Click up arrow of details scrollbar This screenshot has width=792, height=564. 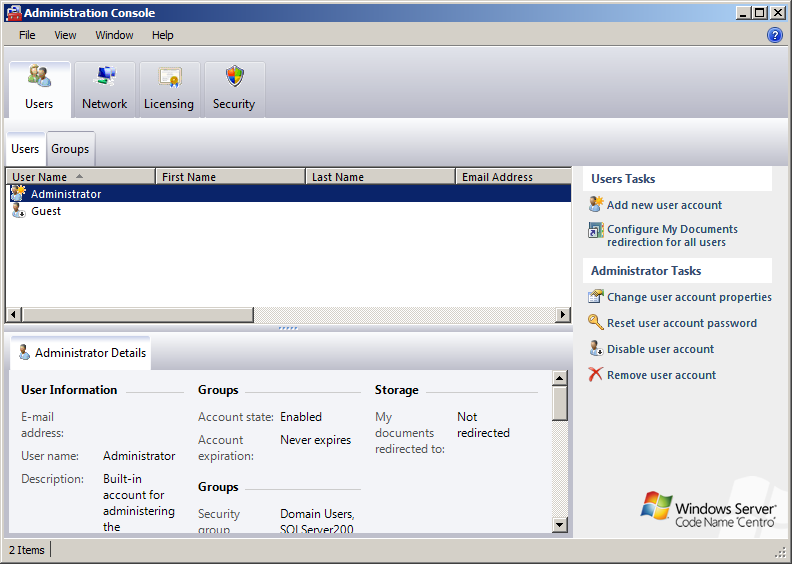tap(560, 378)
